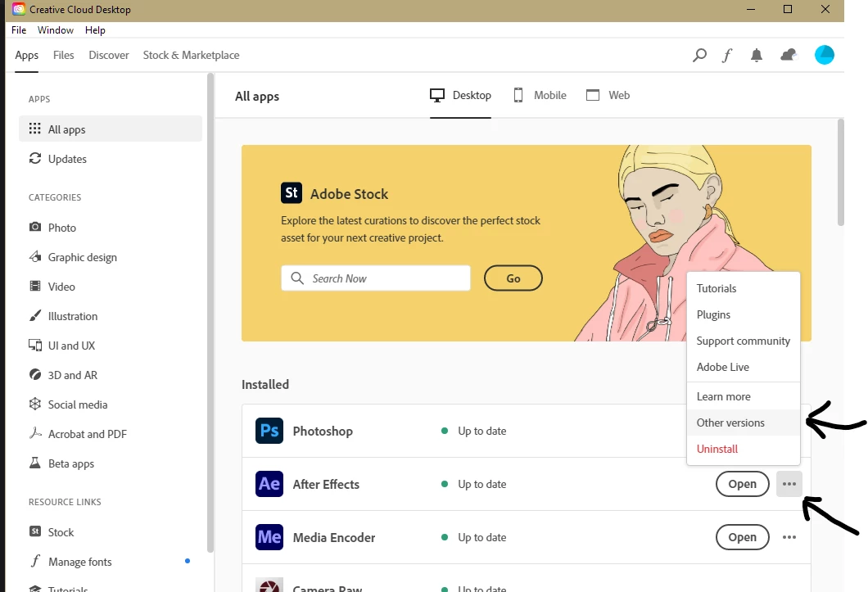Maximize the Creative Cloud Desktop window
The image size is (868, 592).
(x=788, y=9)
